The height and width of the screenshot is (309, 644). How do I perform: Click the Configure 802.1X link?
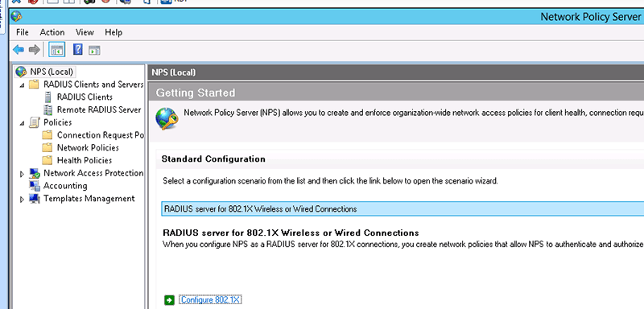[211, 300]
